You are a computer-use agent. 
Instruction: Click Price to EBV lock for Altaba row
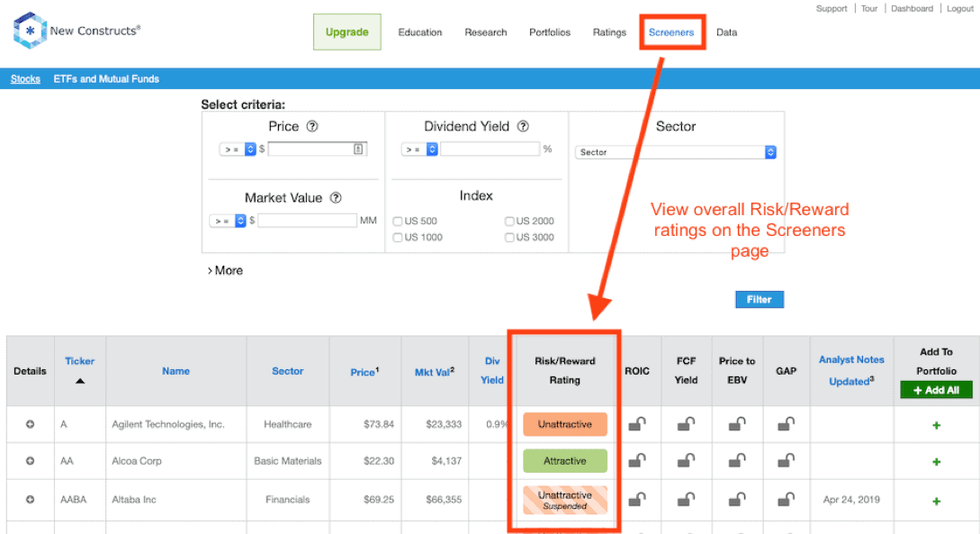point(737,499)
